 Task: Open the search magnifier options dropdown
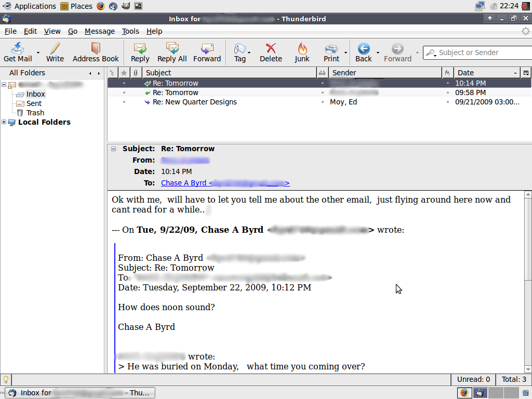(x=431, y=53)
